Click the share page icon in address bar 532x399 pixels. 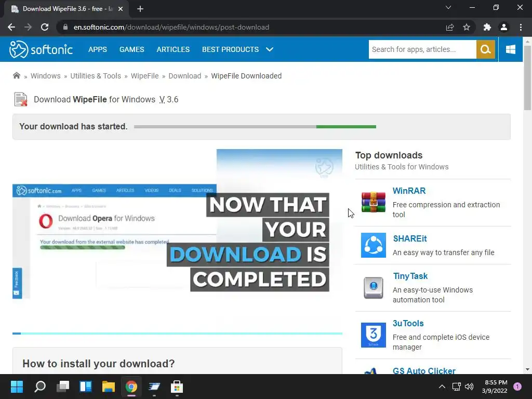click(x=450, y=27)
